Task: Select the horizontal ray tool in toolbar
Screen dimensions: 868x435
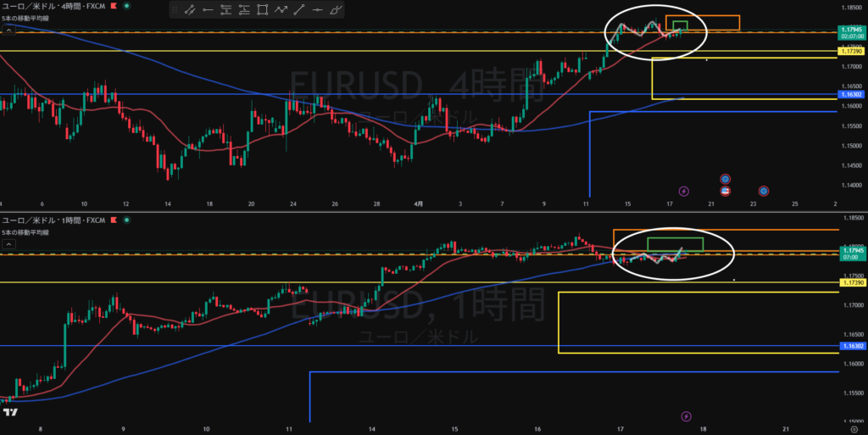Action: point(207,10)
